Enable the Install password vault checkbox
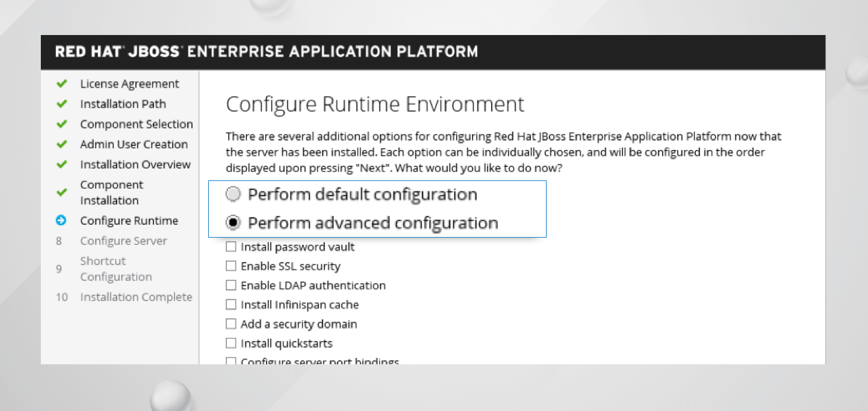The height and width of the screenshot is (411, 868). tap(231, 247)
